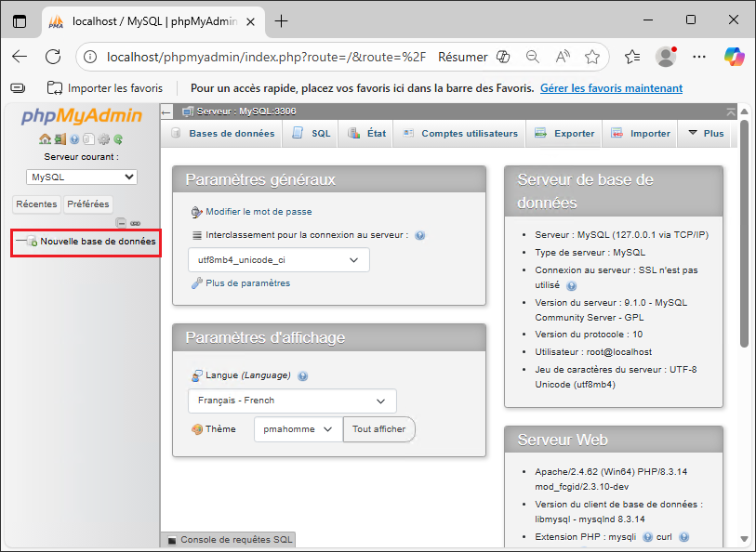The width and height of the screenshot is (756, 552).
Task: Reload navigation panel green refresh icon
Action: tap(118, 139)
